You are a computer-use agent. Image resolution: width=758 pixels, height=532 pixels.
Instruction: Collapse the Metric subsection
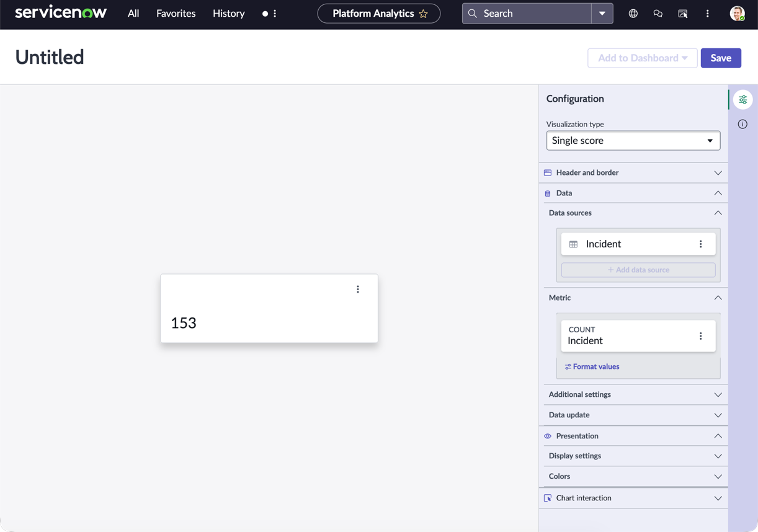tap(636, 298)
